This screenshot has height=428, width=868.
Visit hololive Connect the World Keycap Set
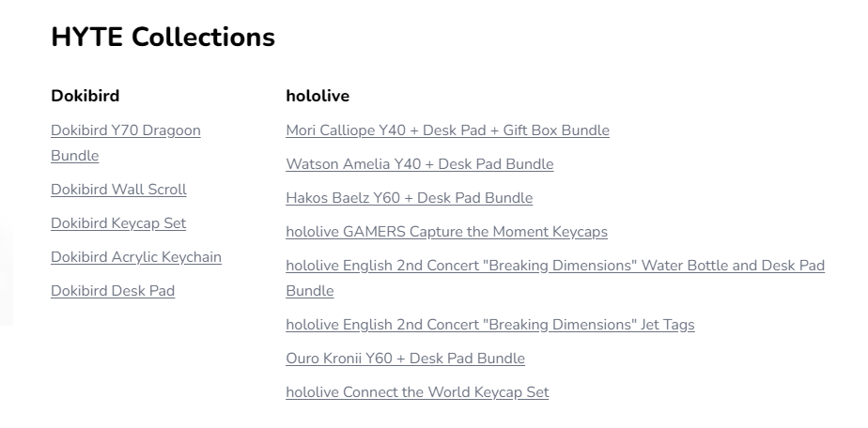click(417, 392)
